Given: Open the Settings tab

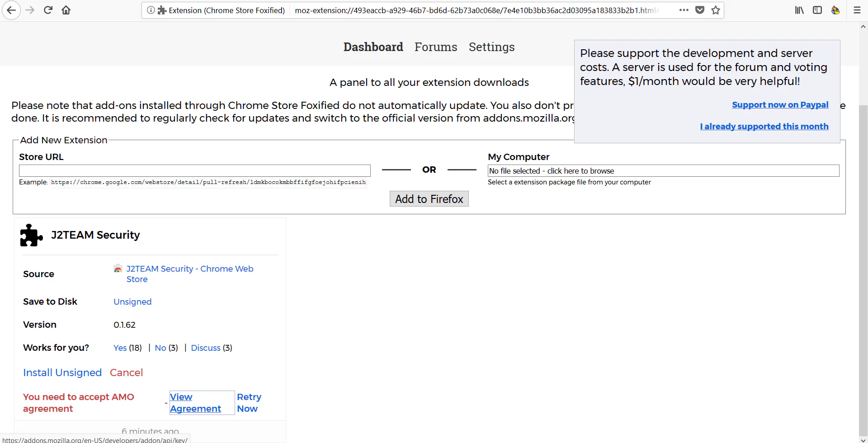Looking at the screenshot, I should pos(491,47).
